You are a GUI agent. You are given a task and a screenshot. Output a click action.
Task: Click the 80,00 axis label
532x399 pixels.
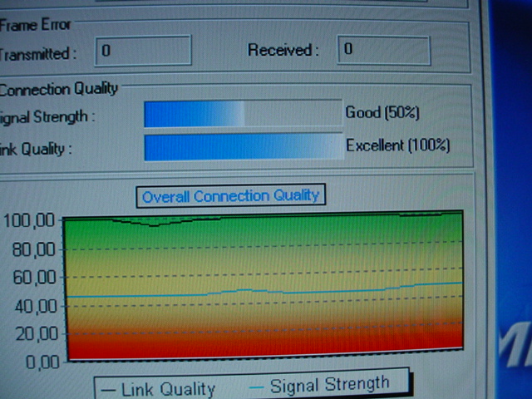click(x=33, y=250)
